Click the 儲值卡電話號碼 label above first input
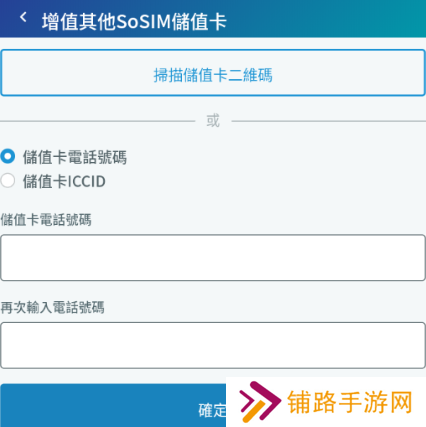The height and width of the screenshot is (427, 426). point(46,220)
